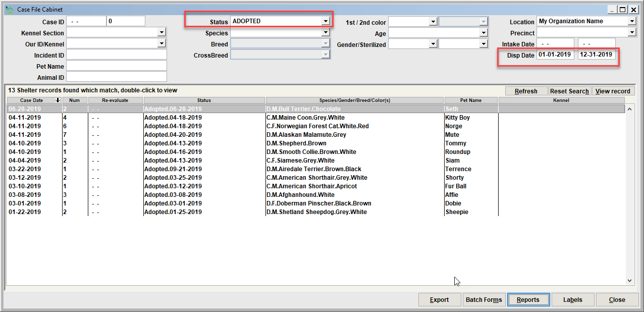
Task: Expand the Precinct dropdown
Action: click(x=632, y=32)
